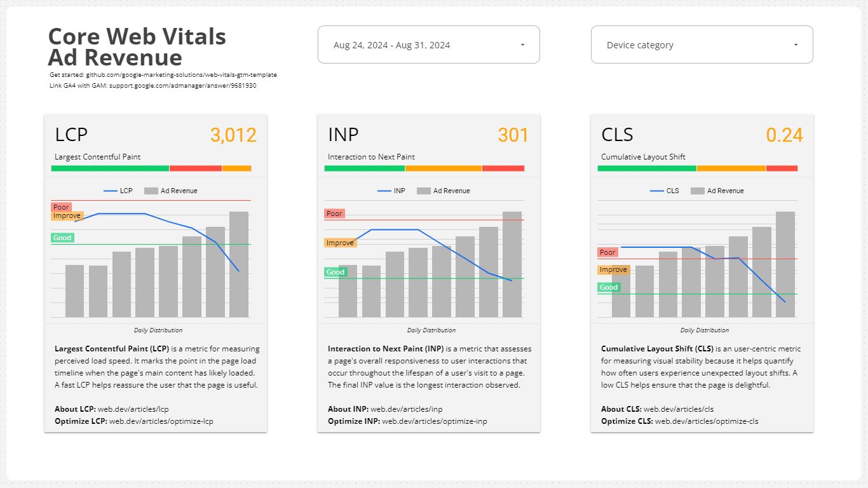
Task: Select the Good badge on the CLS chart
Action: (609, 287)
